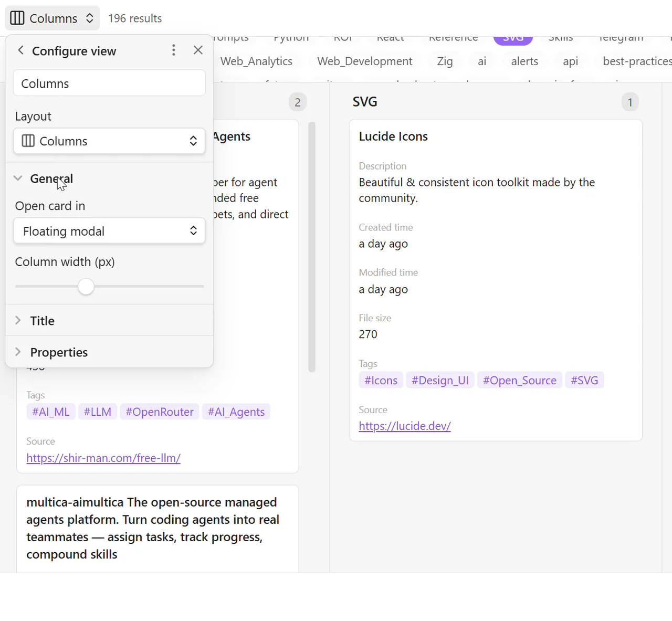Viewport: 672px width, 621px height.
Task: Click the left column count badge 2
Action: [x=298, y=102]
